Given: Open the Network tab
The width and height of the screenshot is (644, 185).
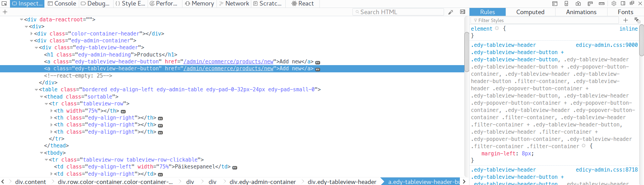Looking at the screenshot, I should 234,3.
